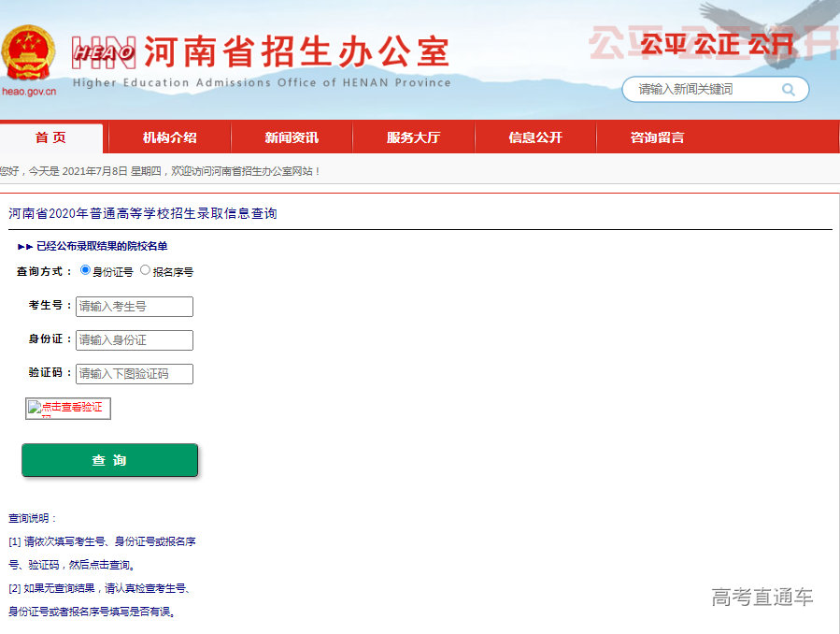Switch to 报名序号 query method

coord(146,270)
